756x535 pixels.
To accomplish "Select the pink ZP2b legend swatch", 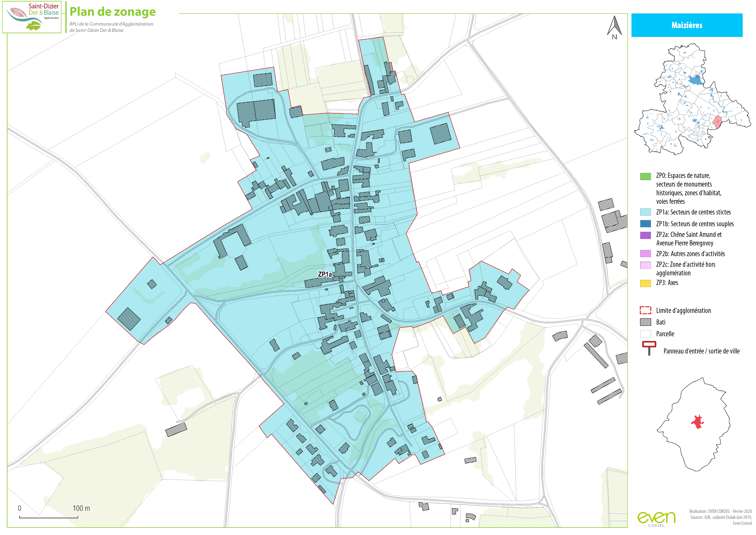I will [x=645, y=254].
